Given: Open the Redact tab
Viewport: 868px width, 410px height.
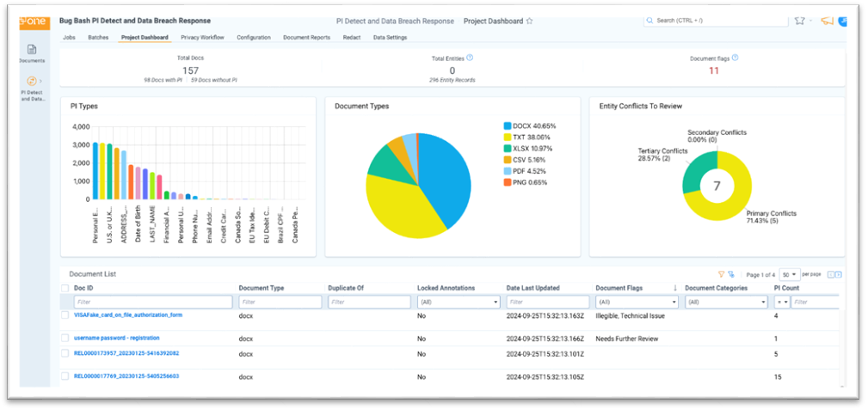Looking at the screenshot, I should pyautogui.click(x=352, y=38).
